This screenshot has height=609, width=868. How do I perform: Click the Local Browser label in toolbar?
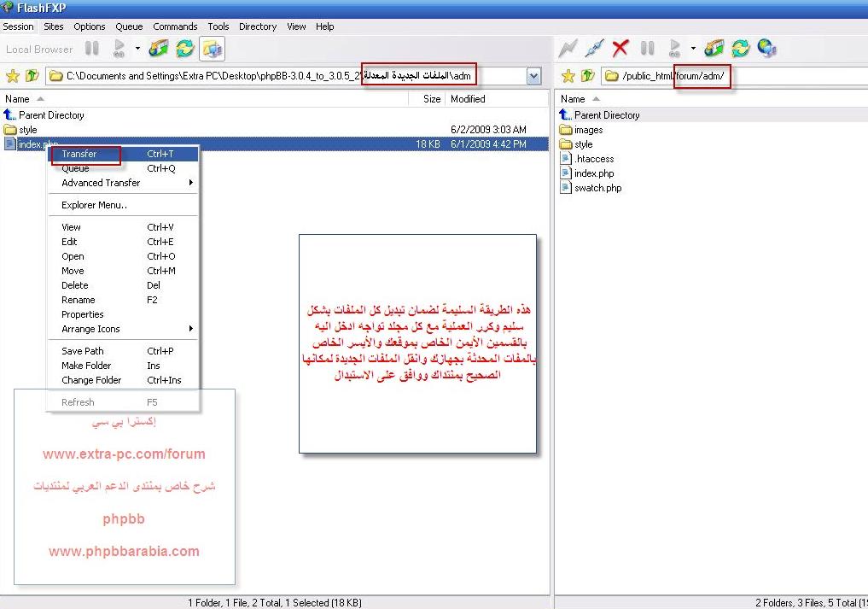tap(39, 50)
